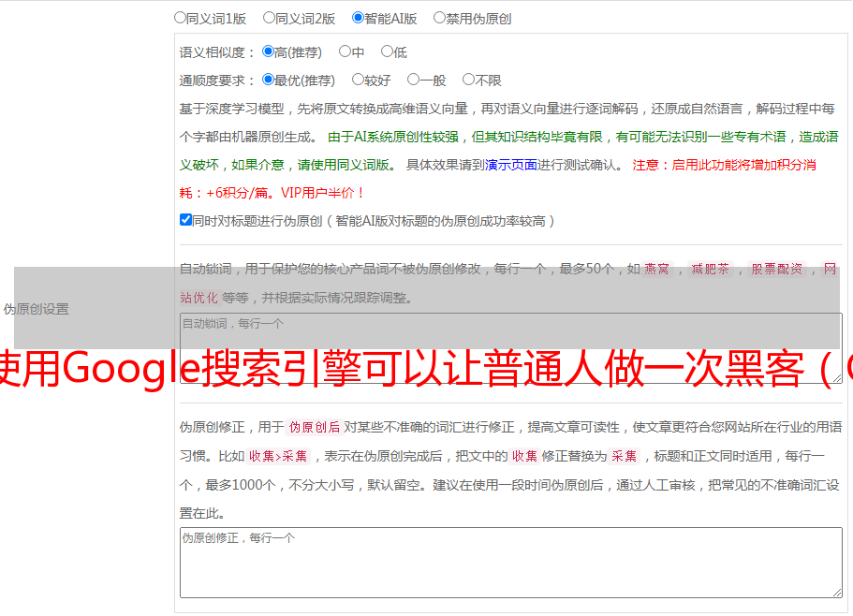
Task: Click the 伪原创后 highlighted tag
Action: tap(315, 427)
